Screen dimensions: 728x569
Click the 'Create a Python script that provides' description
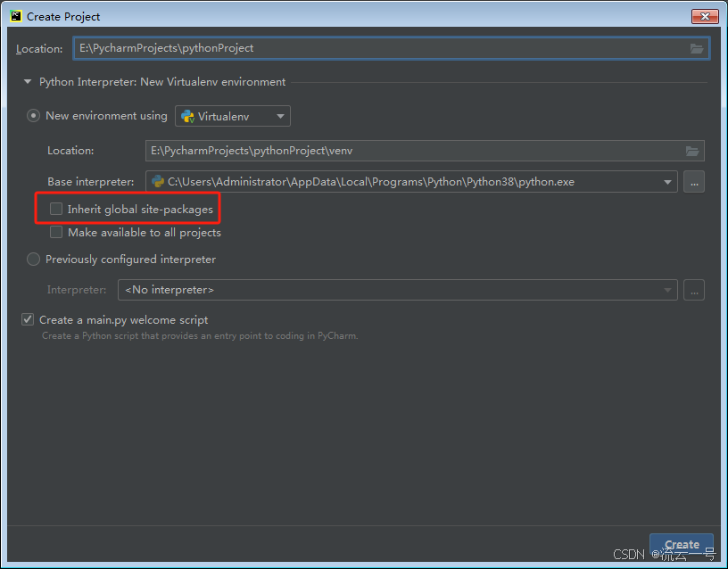tap(200, 335)
